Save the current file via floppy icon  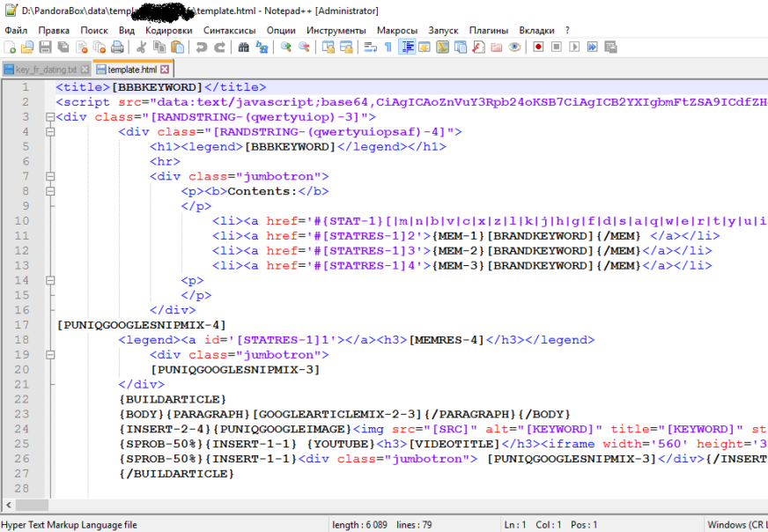point(46,47)
